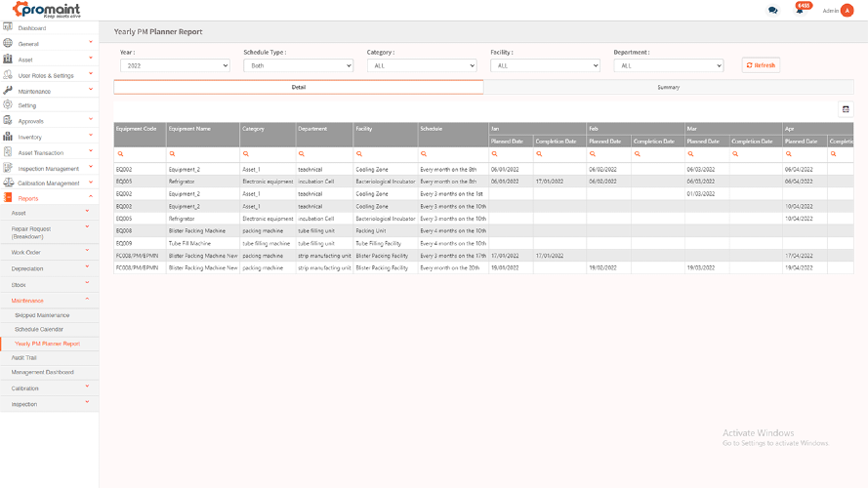Image resolution: width=868 pixels, height=488 pixels.
Task: Collapse the Maintenance reports submenu chevron
Action: 88,299
